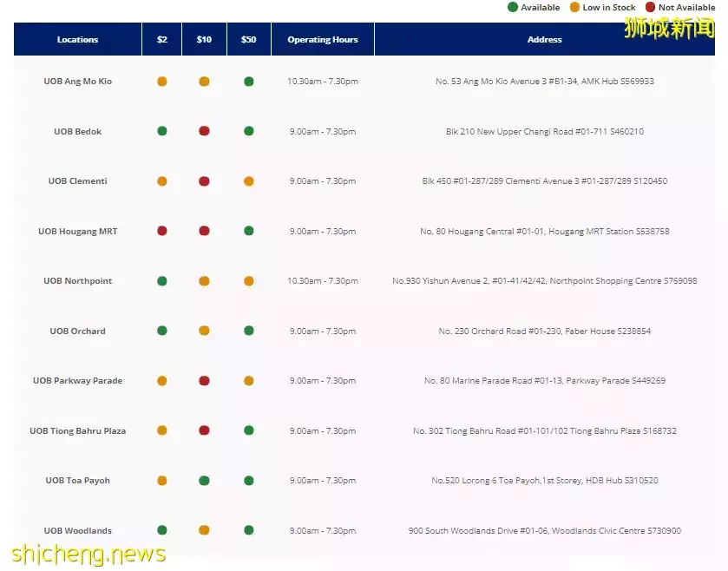Click the $50 status dot for UOB Ang Mo Kio

(x=249, y=82)
